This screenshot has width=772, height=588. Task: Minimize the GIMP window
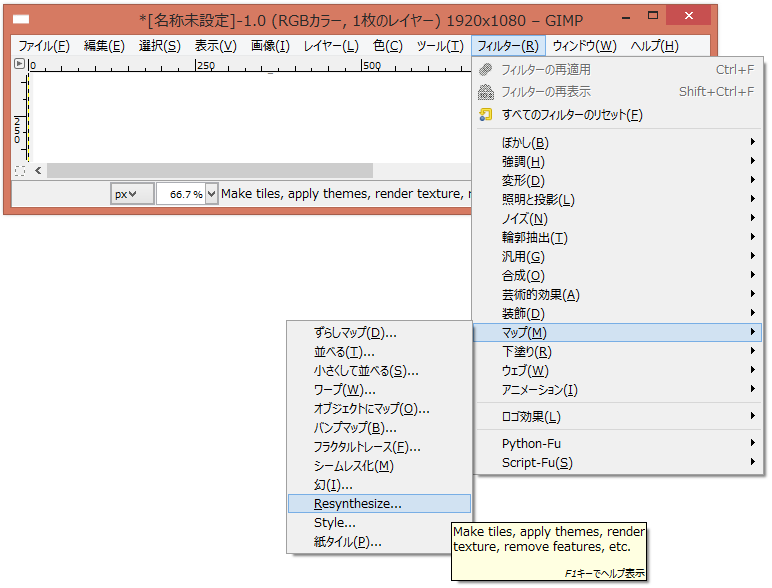[626, 18]
